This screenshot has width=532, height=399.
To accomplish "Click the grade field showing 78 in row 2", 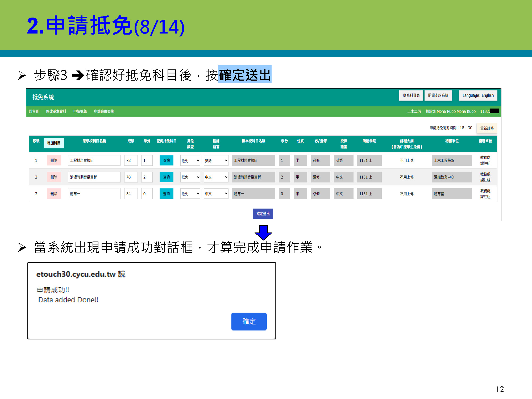I will (131, 177).
